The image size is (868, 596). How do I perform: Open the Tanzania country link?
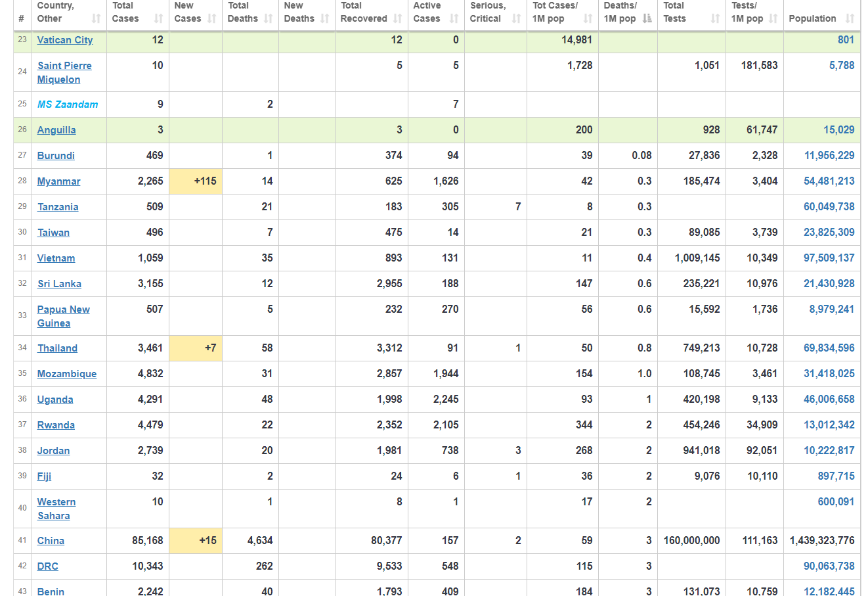click(58, 207)
